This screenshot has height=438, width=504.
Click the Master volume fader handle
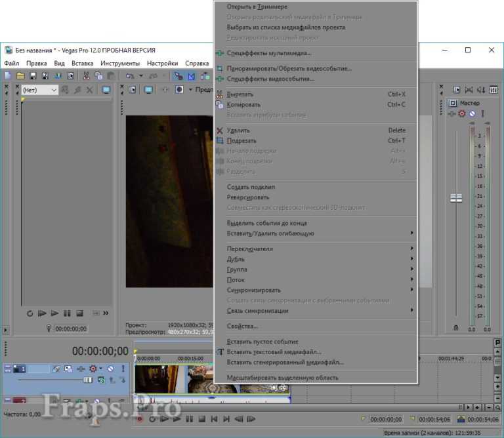[x=456, y=198]
